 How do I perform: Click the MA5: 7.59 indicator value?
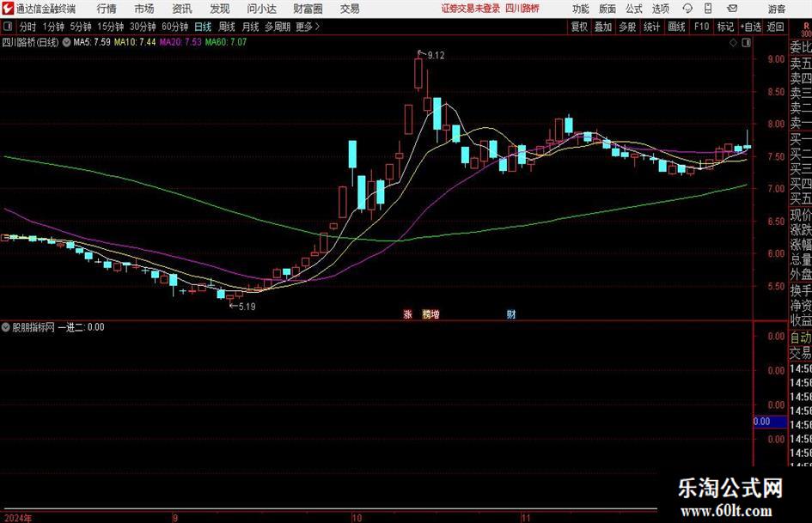click(92, 42)
